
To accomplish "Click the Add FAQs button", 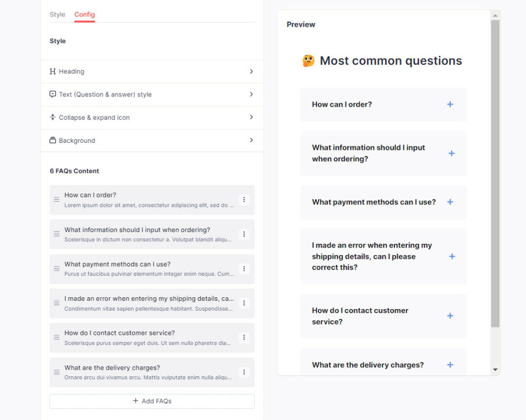I will point(152,401).
